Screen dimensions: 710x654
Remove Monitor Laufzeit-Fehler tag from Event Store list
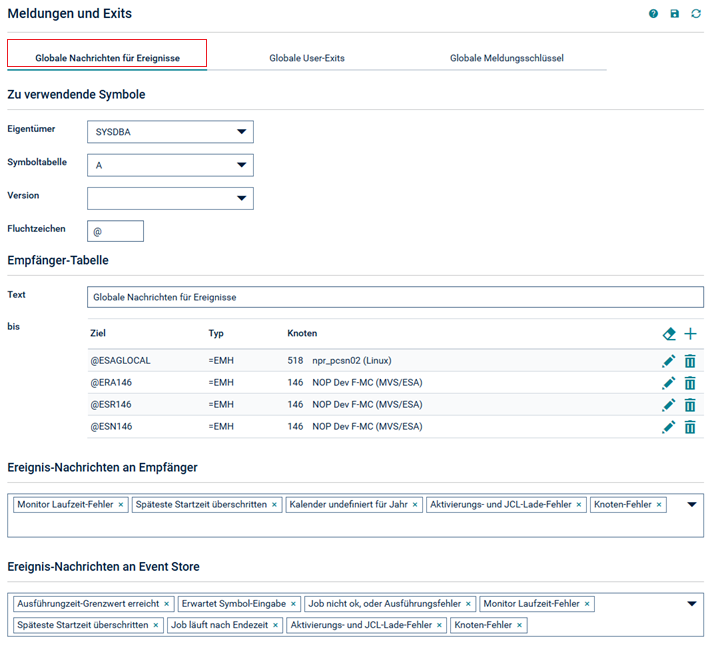coord(587,604)
